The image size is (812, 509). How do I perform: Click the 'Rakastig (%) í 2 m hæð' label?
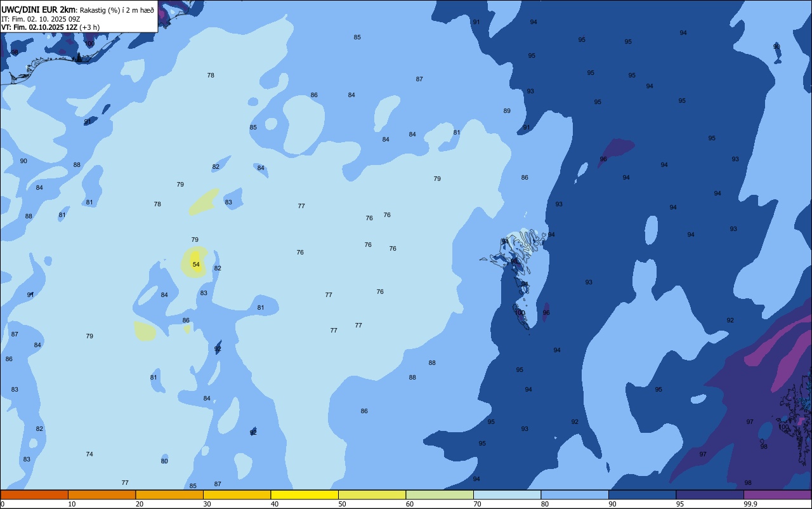tap(117, 10)
